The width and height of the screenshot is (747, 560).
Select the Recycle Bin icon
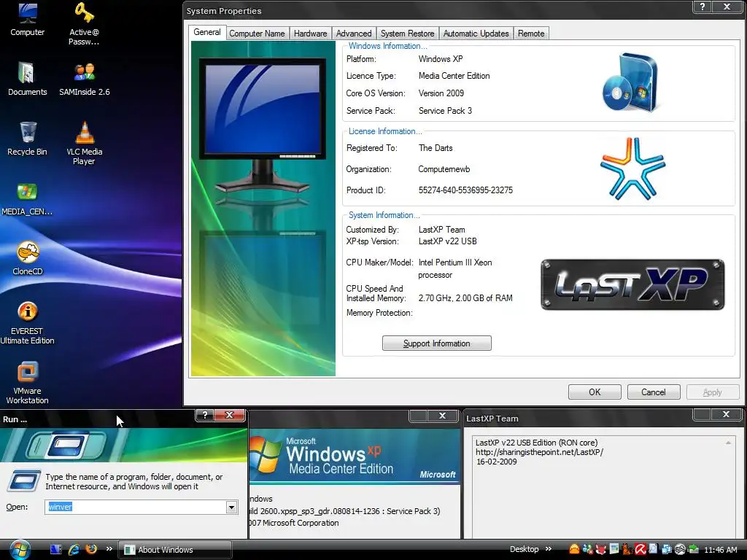click(27, 139)
